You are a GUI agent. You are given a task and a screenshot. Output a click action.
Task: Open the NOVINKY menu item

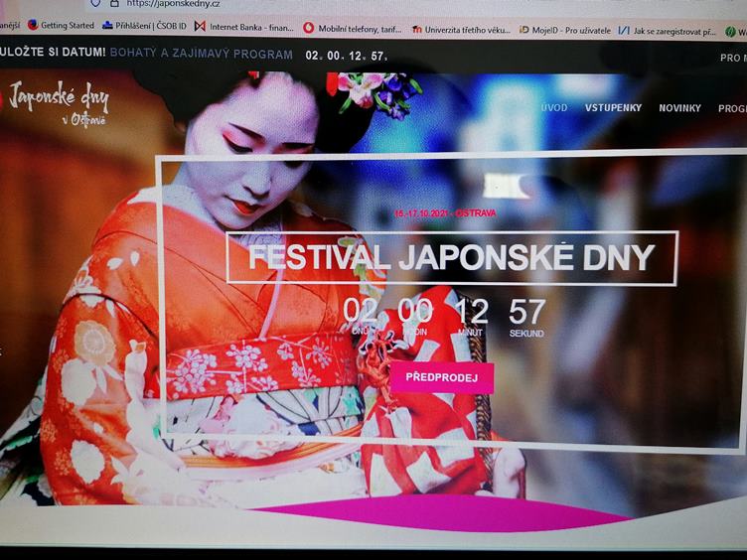coord(679,108)
